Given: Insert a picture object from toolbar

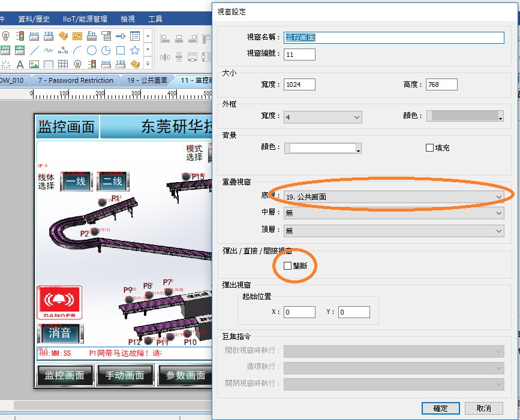Looking at the screenshot, I should pos(34,65).
